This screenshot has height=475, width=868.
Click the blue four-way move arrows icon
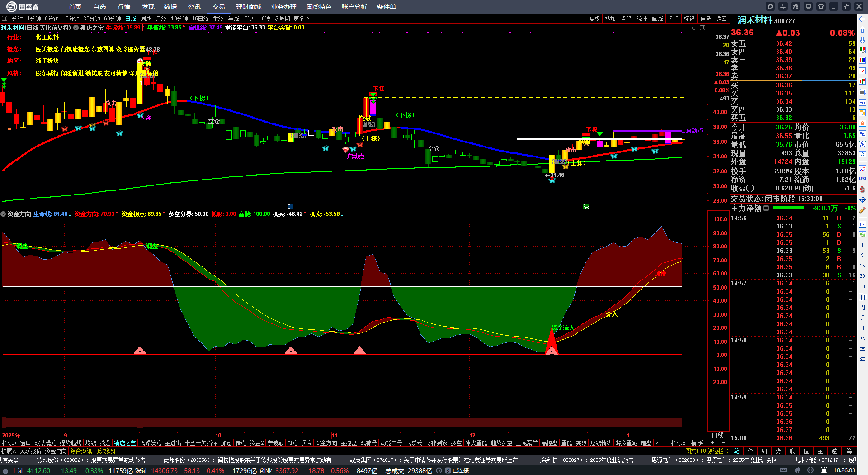863,199
